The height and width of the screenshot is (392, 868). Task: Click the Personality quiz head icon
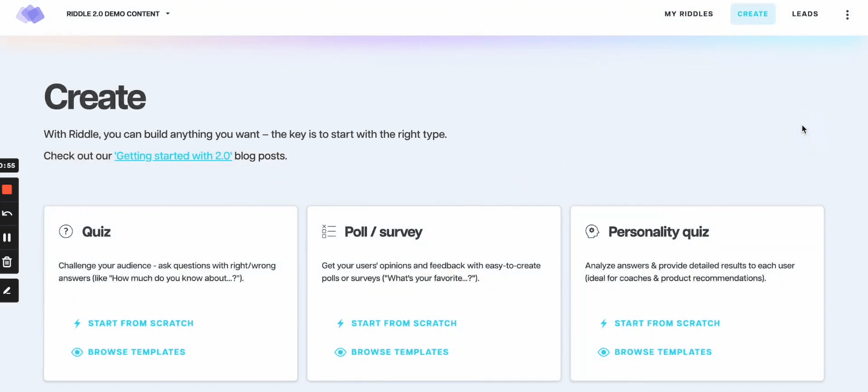(x=592, y=231)
